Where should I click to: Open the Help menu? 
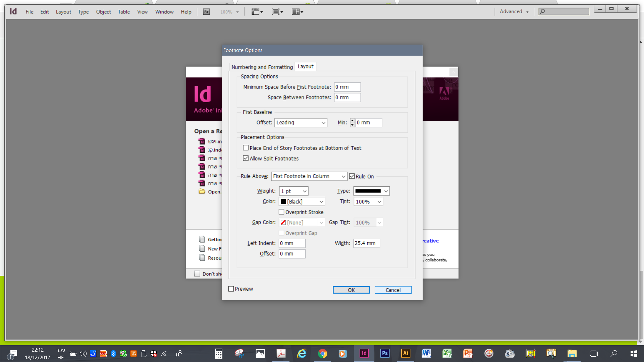point(186,12)
